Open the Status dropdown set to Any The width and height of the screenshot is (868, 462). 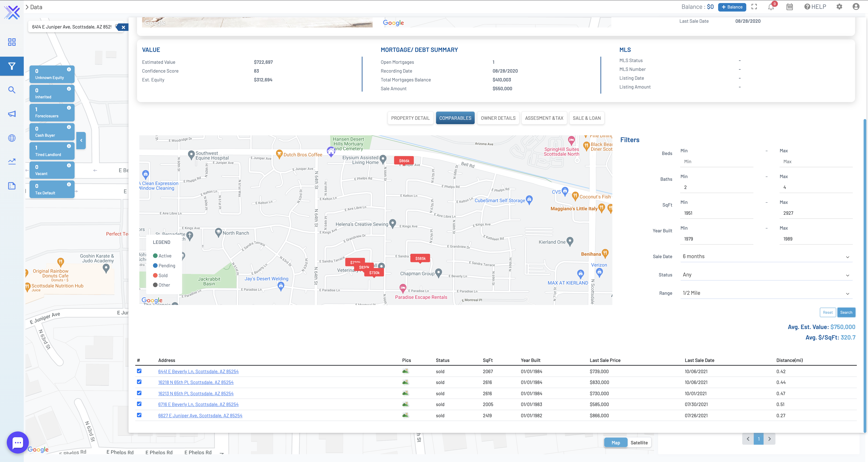tap(766, 275)
